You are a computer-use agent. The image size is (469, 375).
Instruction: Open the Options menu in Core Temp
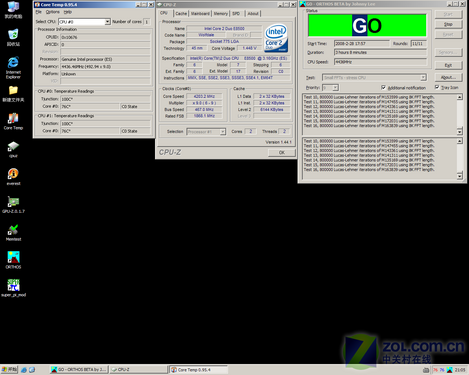click(52, 12)
